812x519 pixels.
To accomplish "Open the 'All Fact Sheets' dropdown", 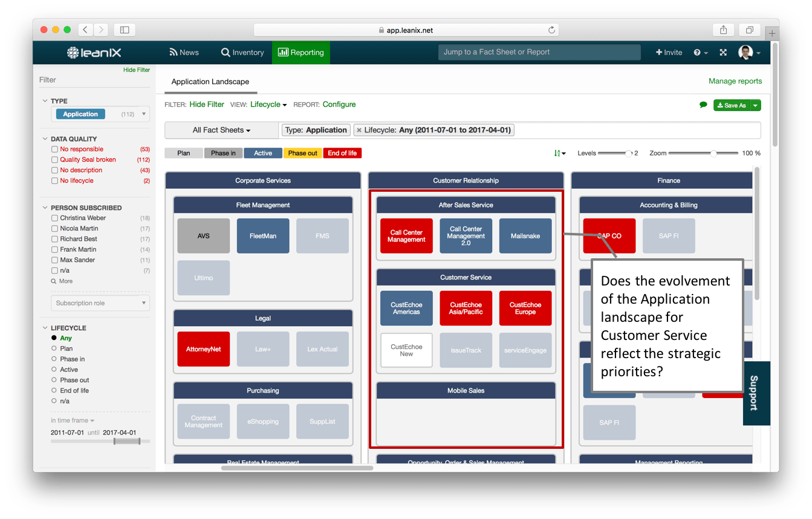I will tap(221, 129).
